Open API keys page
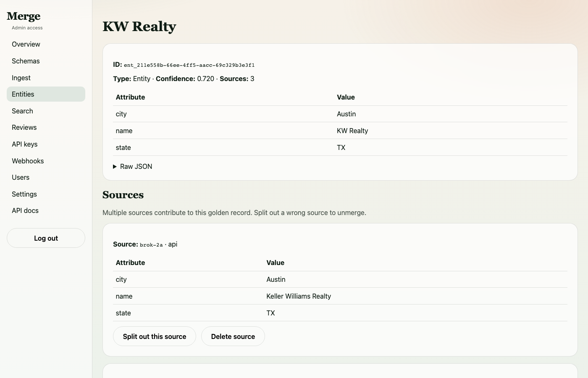Screen dimensions: 588x378 click(x=46, y=144)
